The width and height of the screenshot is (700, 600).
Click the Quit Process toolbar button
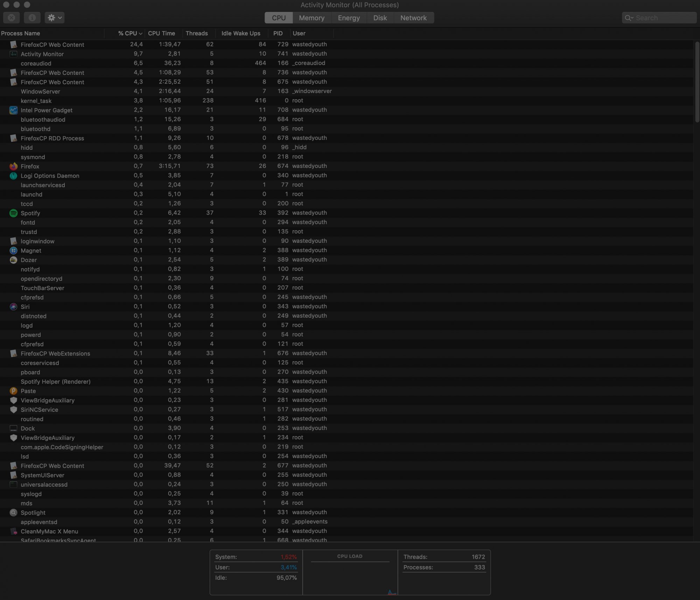click(x=12, y=17)
